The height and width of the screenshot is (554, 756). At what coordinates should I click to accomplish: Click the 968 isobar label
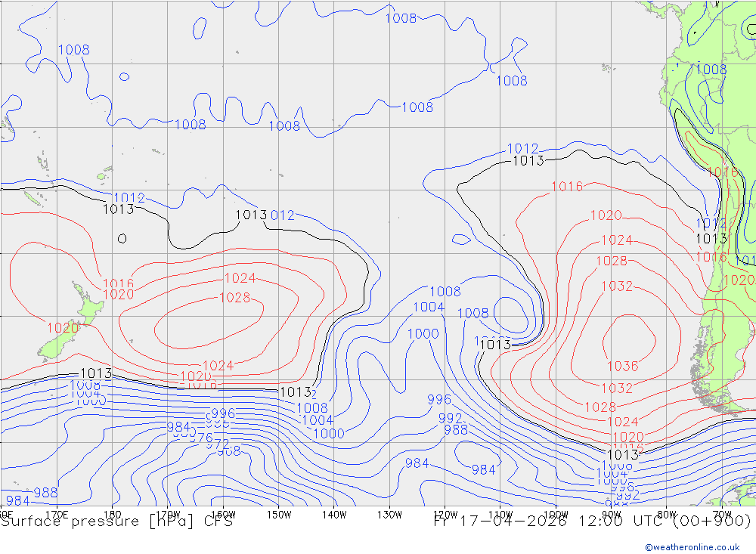point(229,451)
